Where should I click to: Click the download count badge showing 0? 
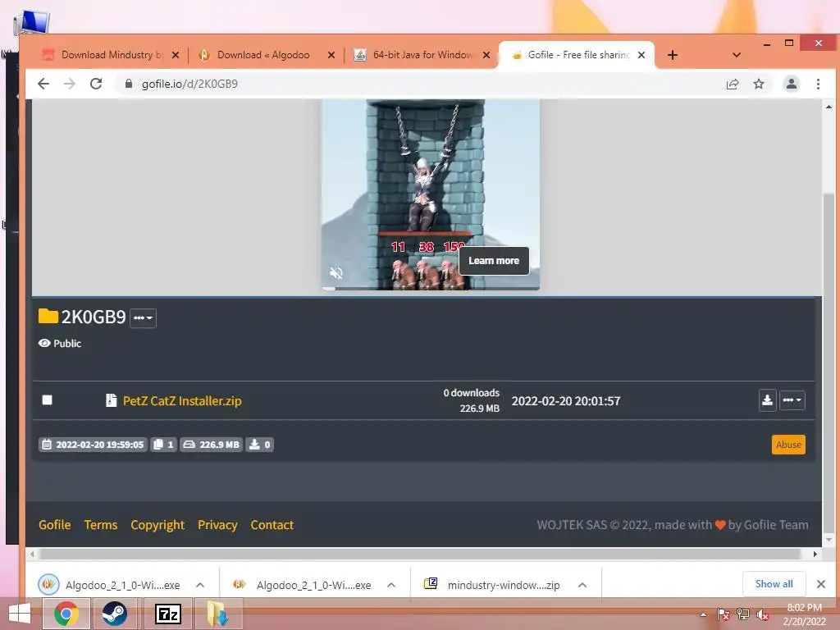[260, 445]
